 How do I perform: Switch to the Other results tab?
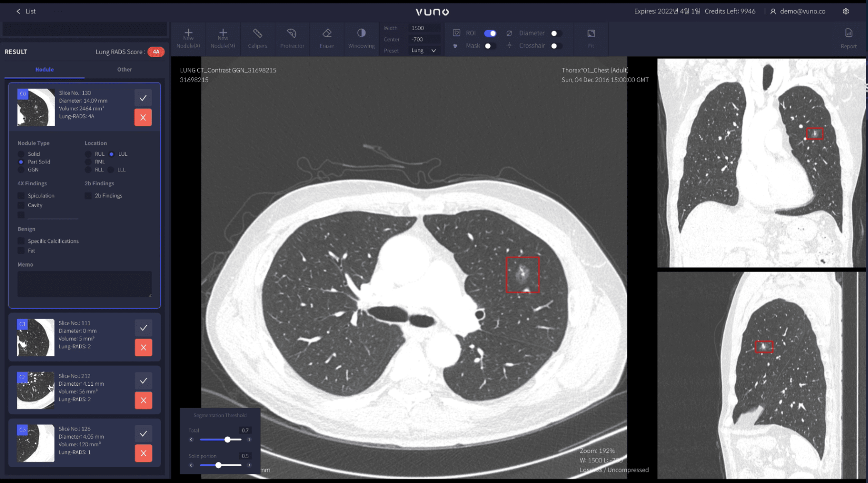tap(124, 69)
